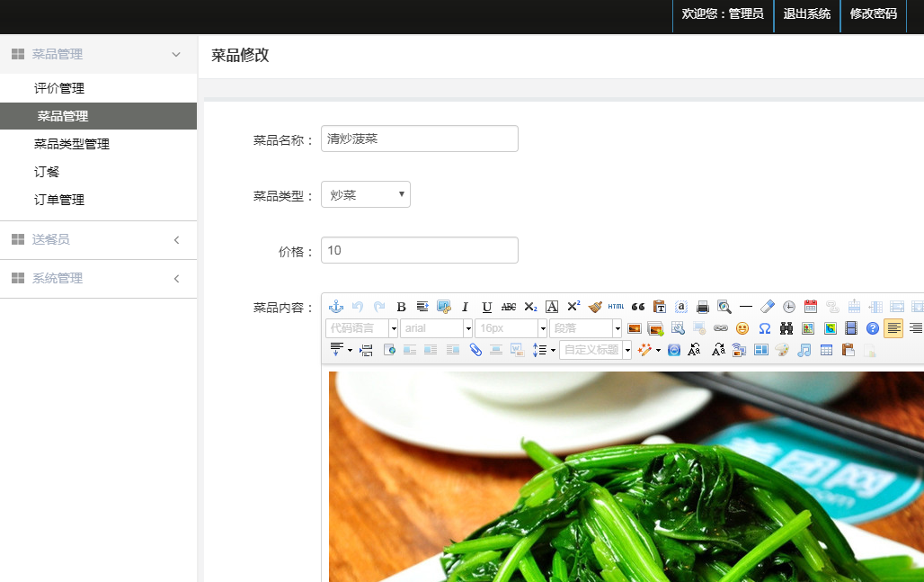Insert a hyperlink with the chain icon

click(x=721, y=328)
